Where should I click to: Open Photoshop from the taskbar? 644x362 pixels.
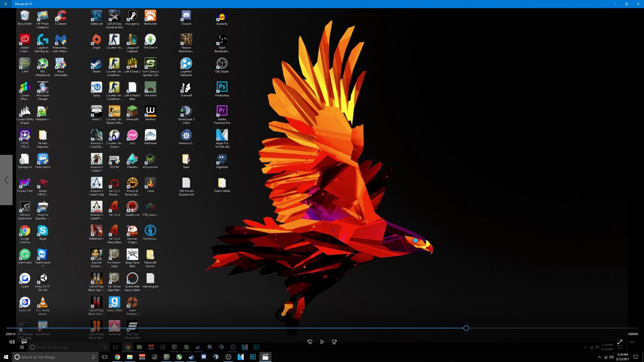253,357
